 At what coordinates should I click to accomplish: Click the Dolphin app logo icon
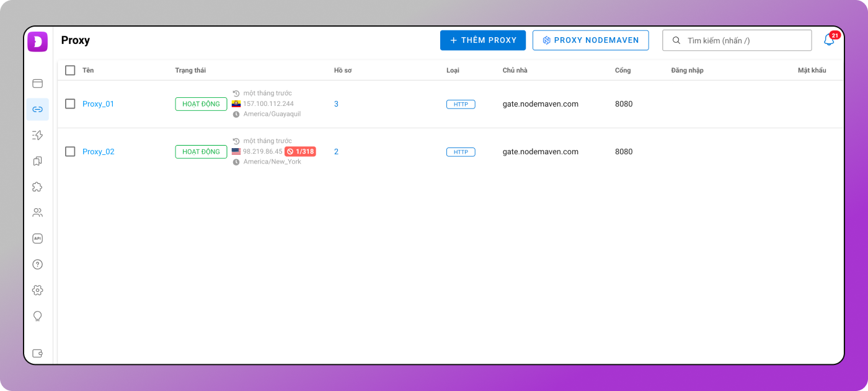pos(37,42)
